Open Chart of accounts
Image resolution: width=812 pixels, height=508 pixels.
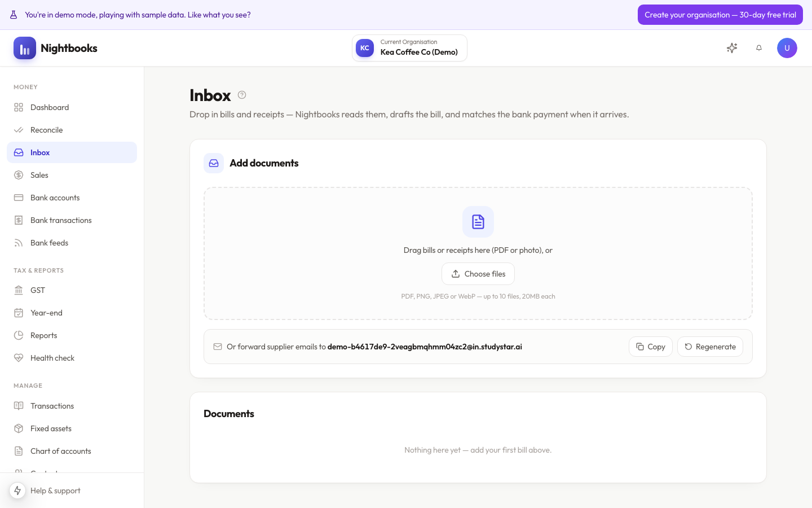tap(72, 451)
